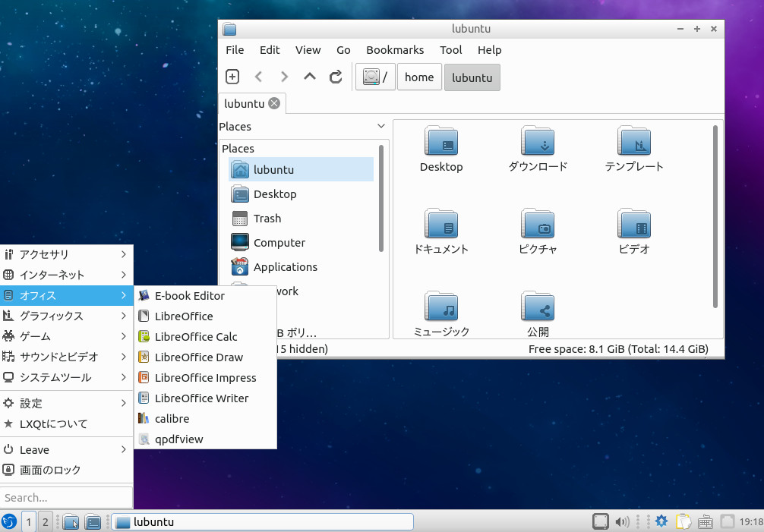Viewport: 764px width, 532px height.
Task: Select Trash in Places sidebar
Action: point(301,218)
